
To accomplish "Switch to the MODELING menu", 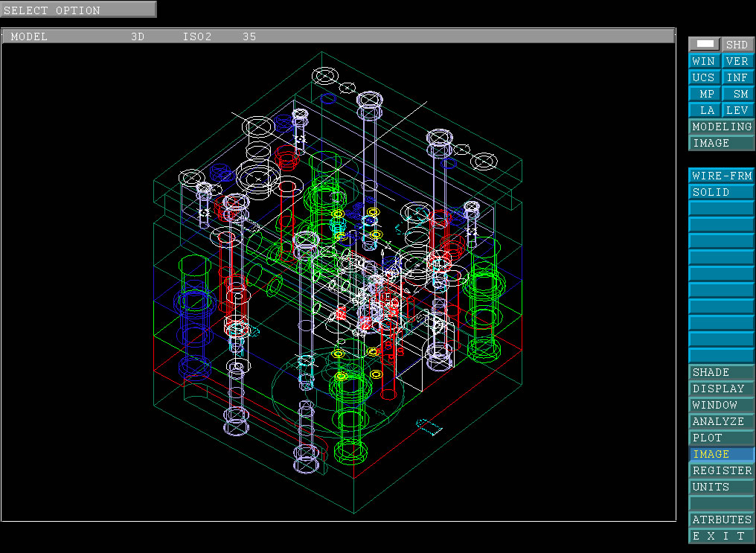I will [721, 127].
